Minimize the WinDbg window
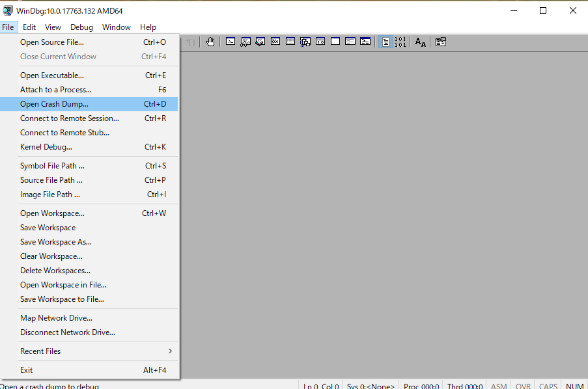Image resolution: width=588 pixels, height=389 pixels. (514, 10)
